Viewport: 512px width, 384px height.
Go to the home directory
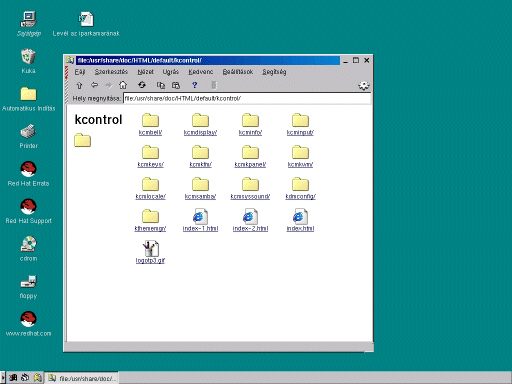point(123,85)
